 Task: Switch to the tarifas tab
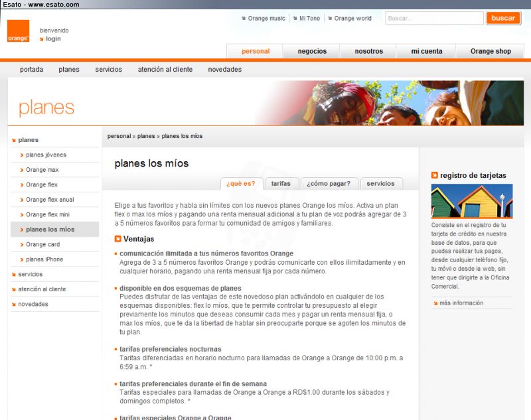[x=281, y=183]
